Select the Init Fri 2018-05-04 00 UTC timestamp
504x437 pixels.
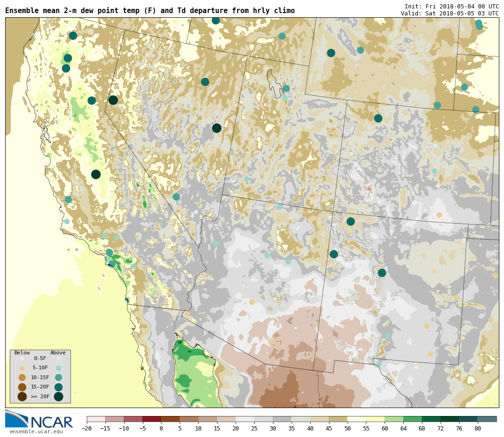[451, 6]
